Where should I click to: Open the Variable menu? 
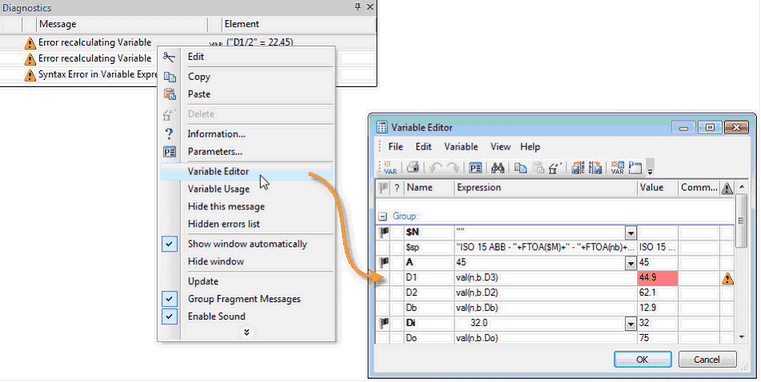tap(461, 147)
